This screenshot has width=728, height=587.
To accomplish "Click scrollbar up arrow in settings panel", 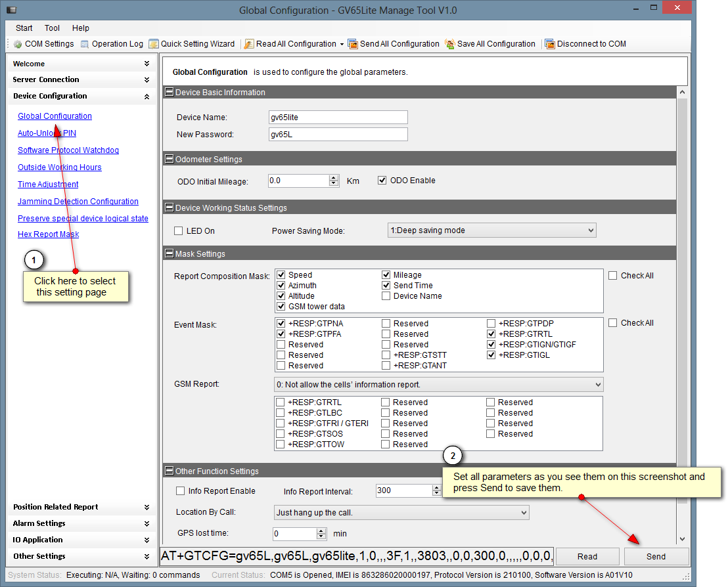I will point(682,92).
